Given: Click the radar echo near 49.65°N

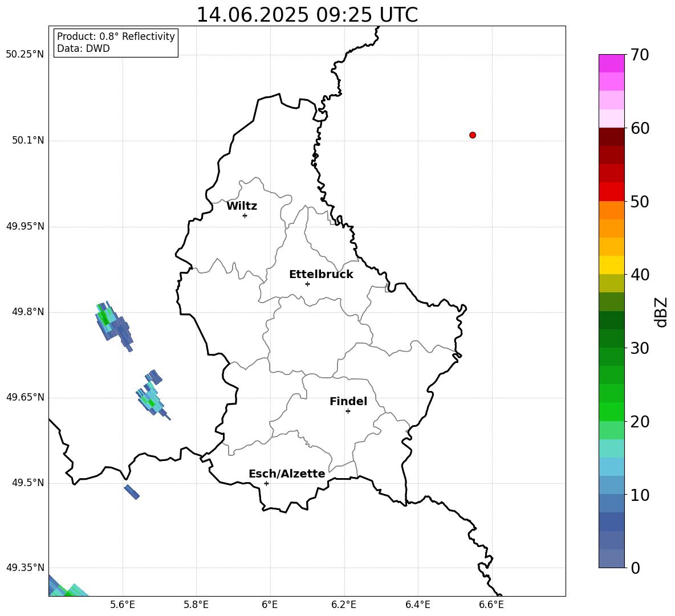Looking at the screenshot, I should click(153, 394).
